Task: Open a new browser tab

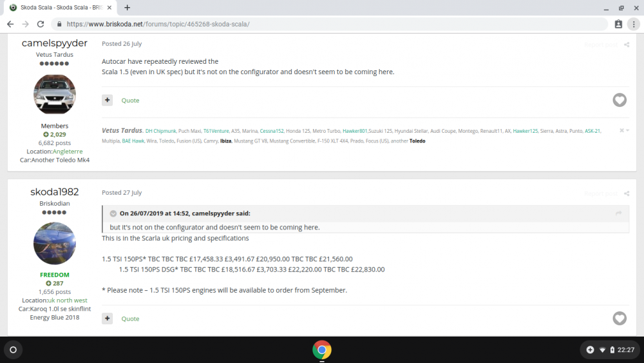Action: tap(127, 7)
